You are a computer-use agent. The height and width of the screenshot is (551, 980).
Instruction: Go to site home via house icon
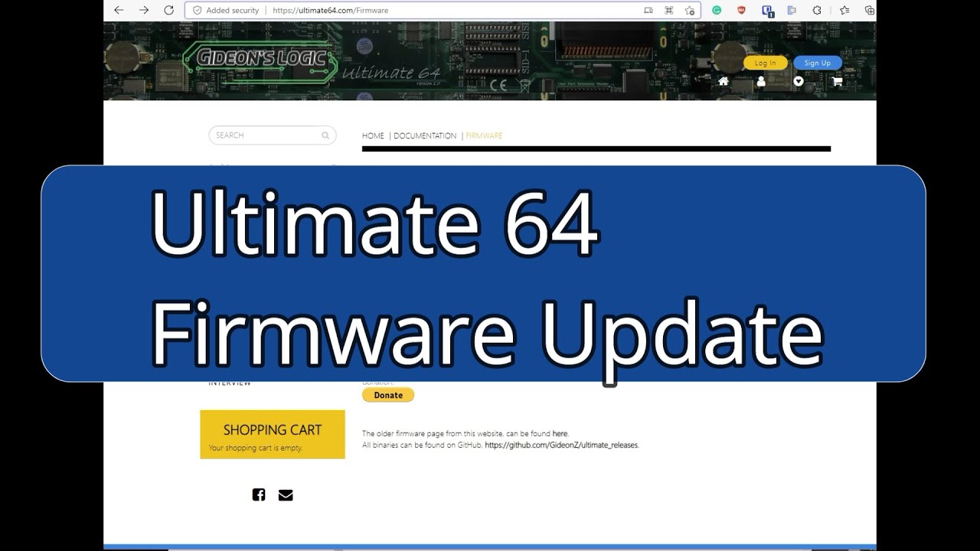tap(724, 81)
